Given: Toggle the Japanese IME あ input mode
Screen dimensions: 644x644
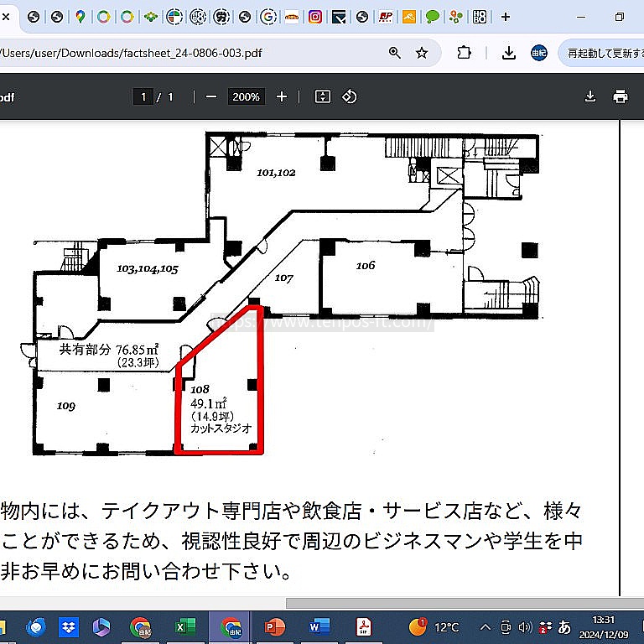Looking at the screenshot, I should click(564, 627).
